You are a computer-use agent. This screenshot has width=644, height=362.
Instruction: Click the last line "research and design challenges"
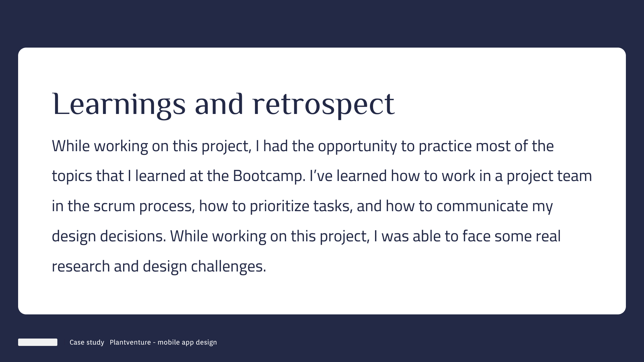click(x=159, y=266)
